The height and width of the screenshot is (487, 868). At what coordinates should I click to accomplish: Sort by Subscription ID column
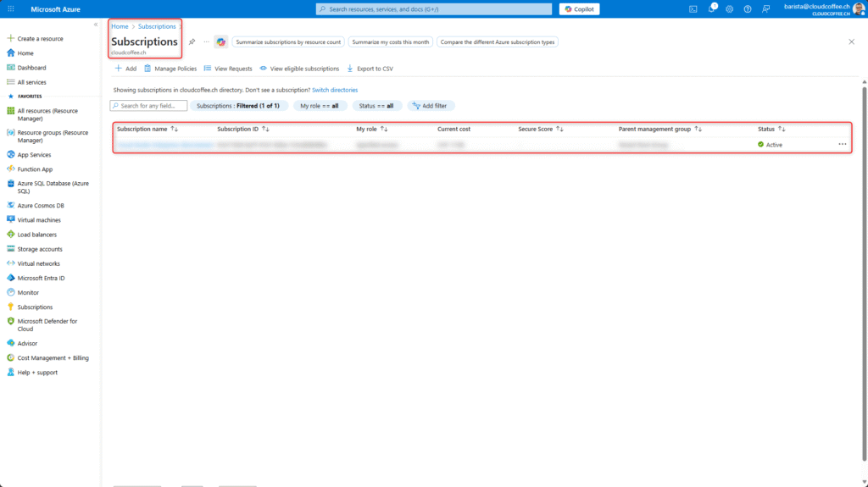pos(243,129)
